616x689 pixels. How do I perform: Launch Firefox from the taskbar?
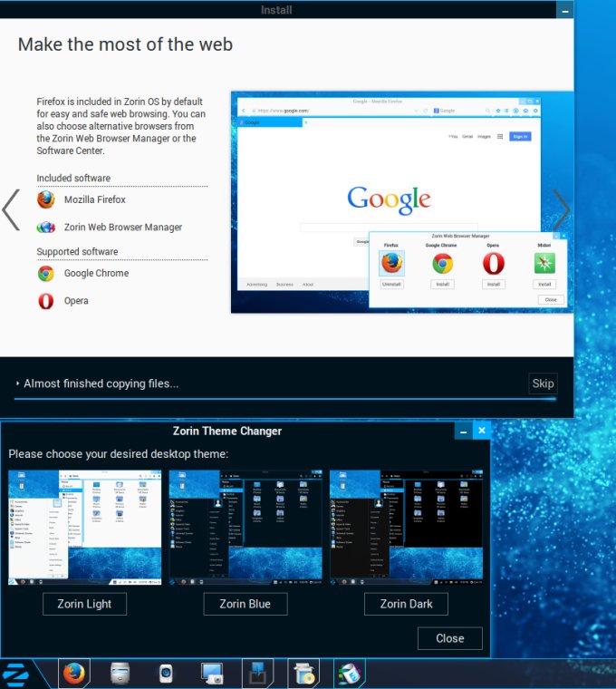[73, 674]
